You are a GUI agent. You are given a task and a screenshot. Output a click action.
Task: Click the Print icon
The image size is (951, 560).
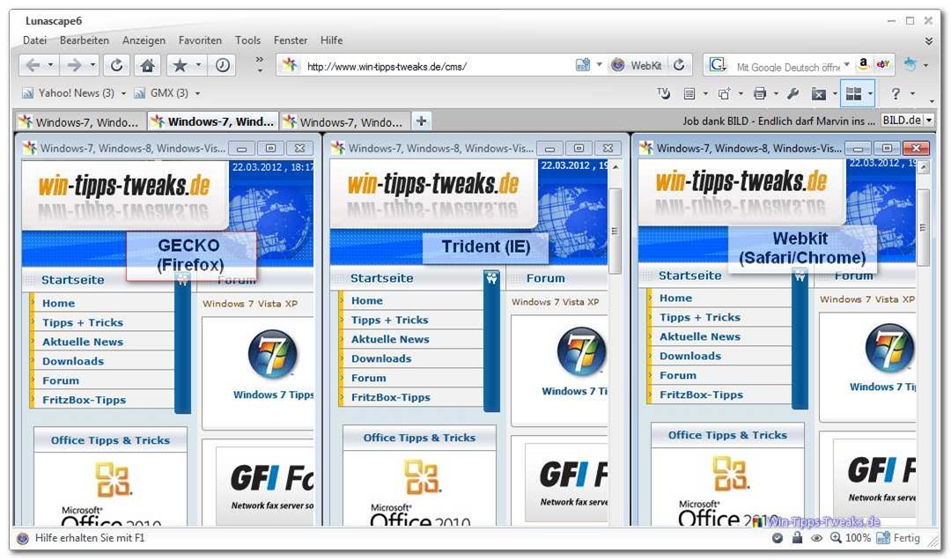(759, 93)
